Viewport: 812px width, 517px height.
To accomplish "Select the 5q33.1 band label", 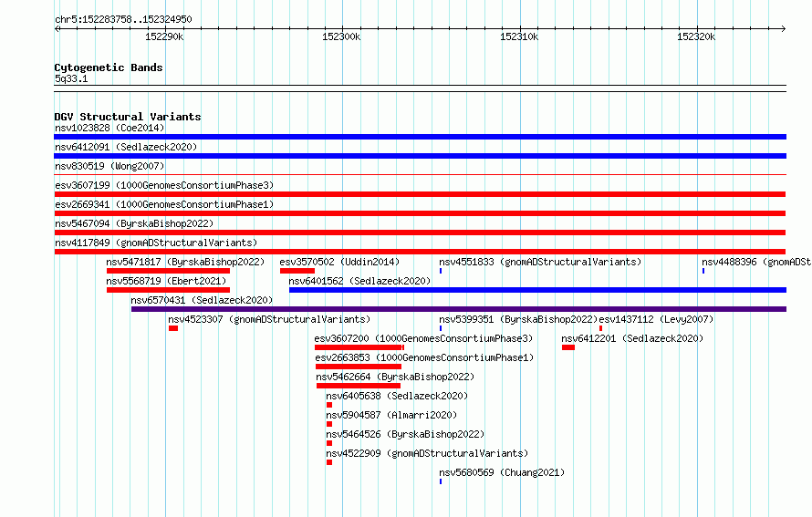I will tap(71, 78).
